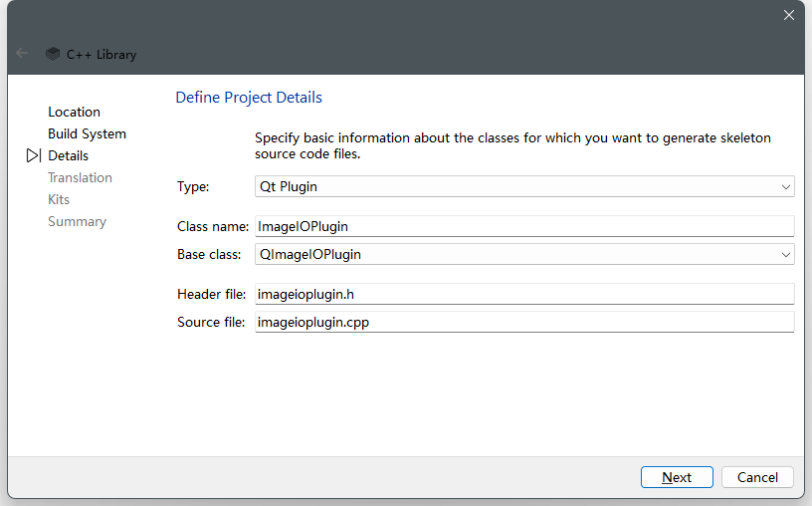Image resolution: width=812 pixels, height=506 pixels.
Task: Click the Header file text field
Action: (524, 294)
